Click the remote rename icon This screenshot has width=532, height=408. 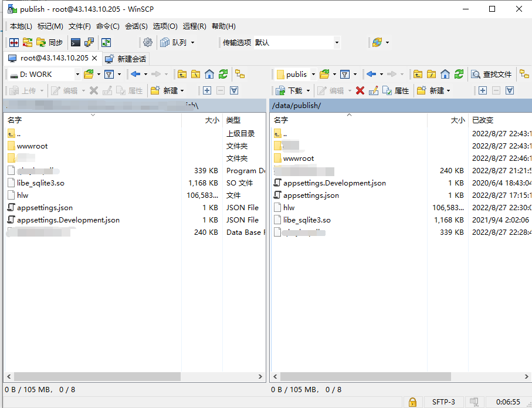click(374, 90)
